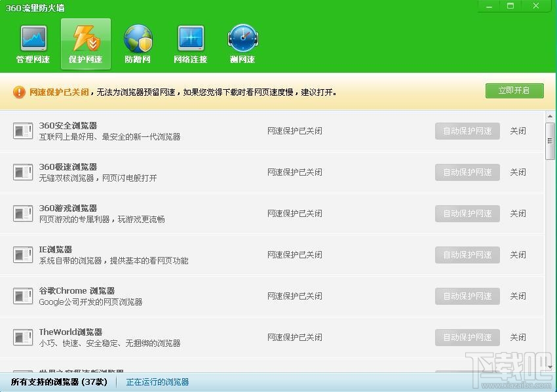This screenshot has width=557, height=392.
Task: Click the orange warning exclamation icon
Action: tap(19, 92)
